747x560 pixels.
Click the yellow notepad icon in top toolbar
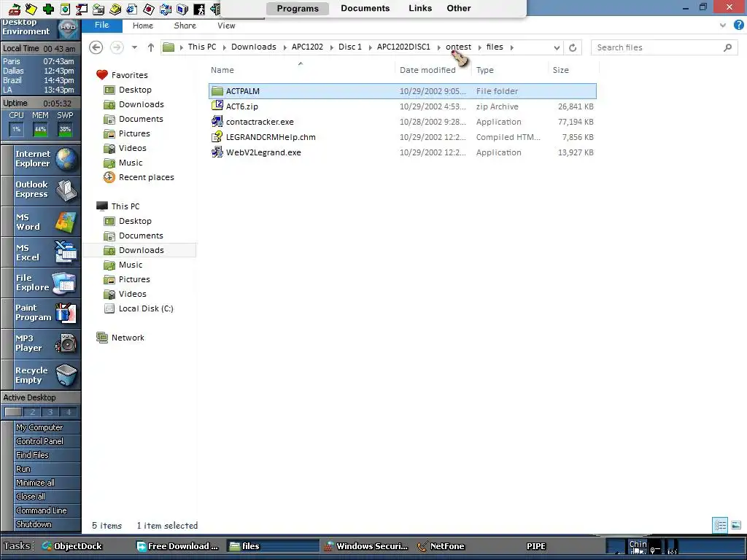(31, 9)
